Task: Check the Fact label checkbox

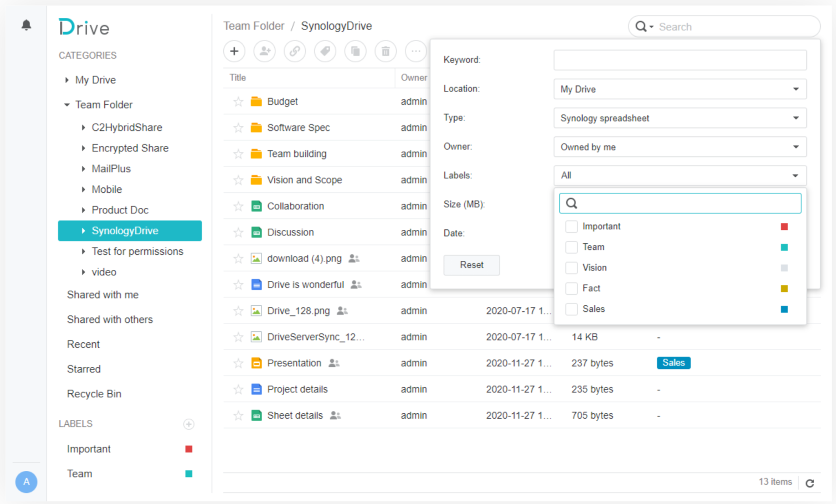Action: pyautogui.click(x=571, y=288)
